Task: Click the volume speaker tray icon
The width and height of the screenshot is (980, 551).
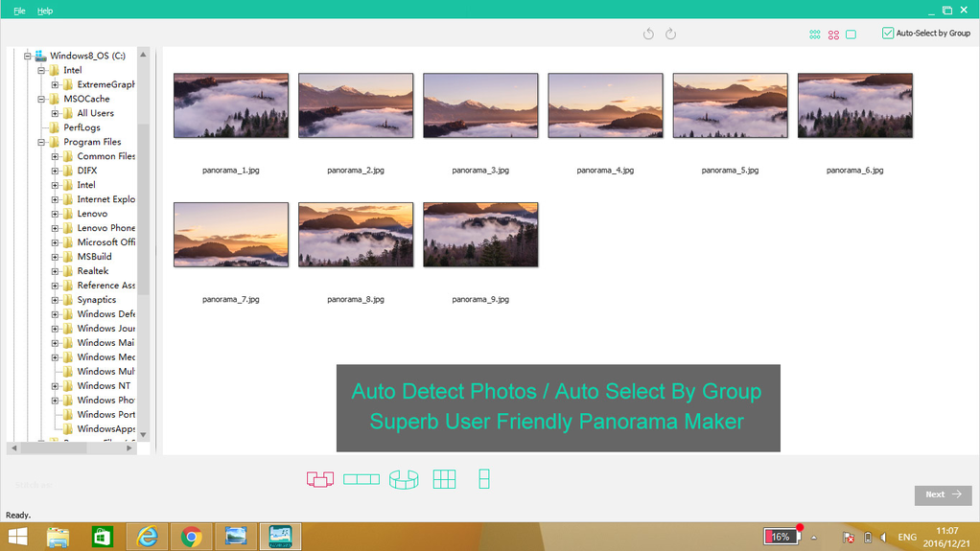Action: [x=884, y=538]
